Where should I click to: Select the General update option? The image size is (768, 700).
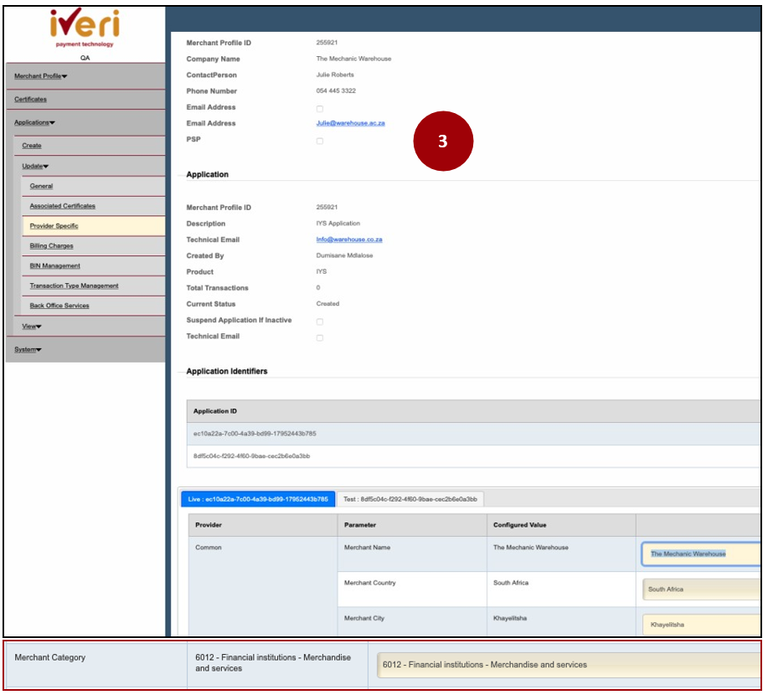(x=41, y=186)
